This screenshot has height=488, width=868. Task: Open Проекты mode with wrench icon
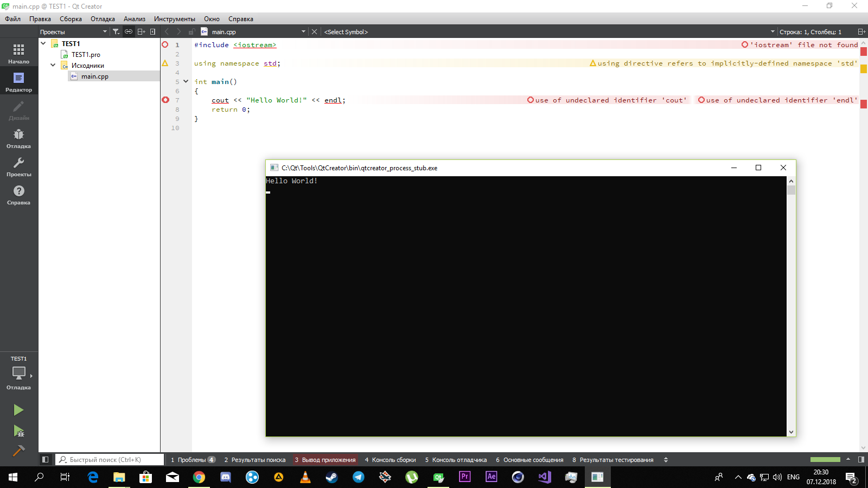pyautogui.click(x=18, y=166)
